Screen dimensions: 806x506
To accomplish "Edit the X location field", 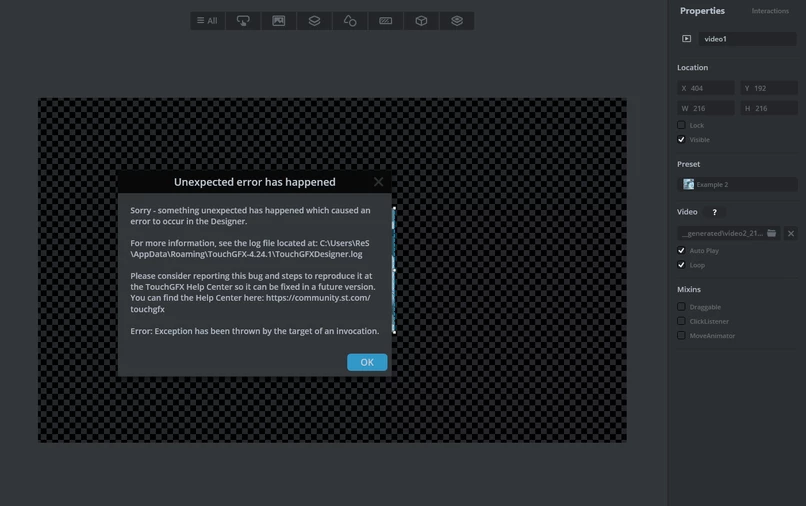I will pyautogui.click(x=705, y=88).
